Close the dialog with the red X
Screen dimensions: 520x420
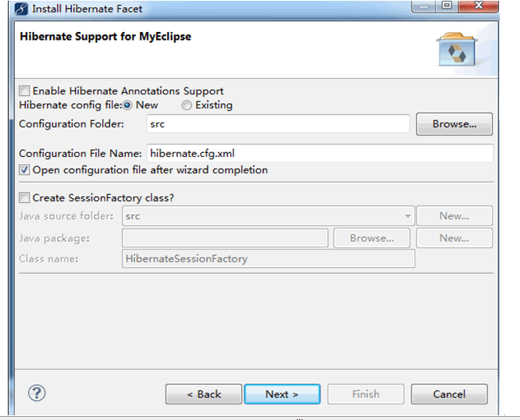[478, 5]
